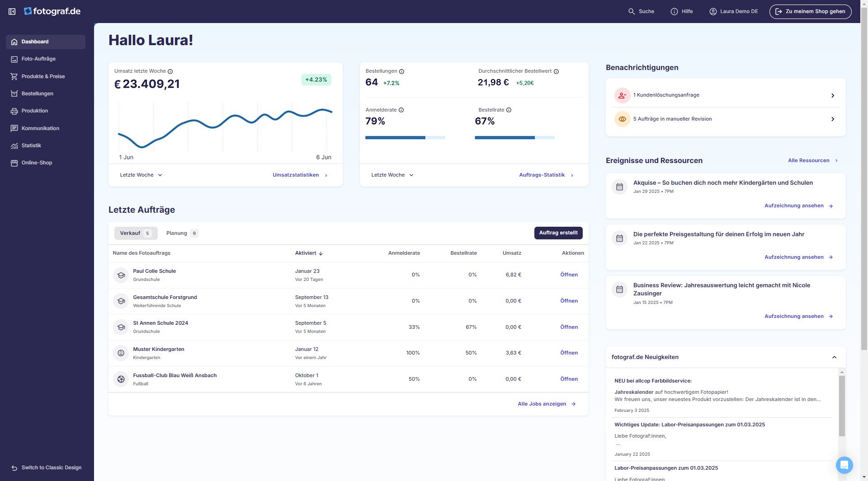Collapse the fotograf.de Neuigkeiten section
The width and height of the screenshot is (868, 481).
834,357
